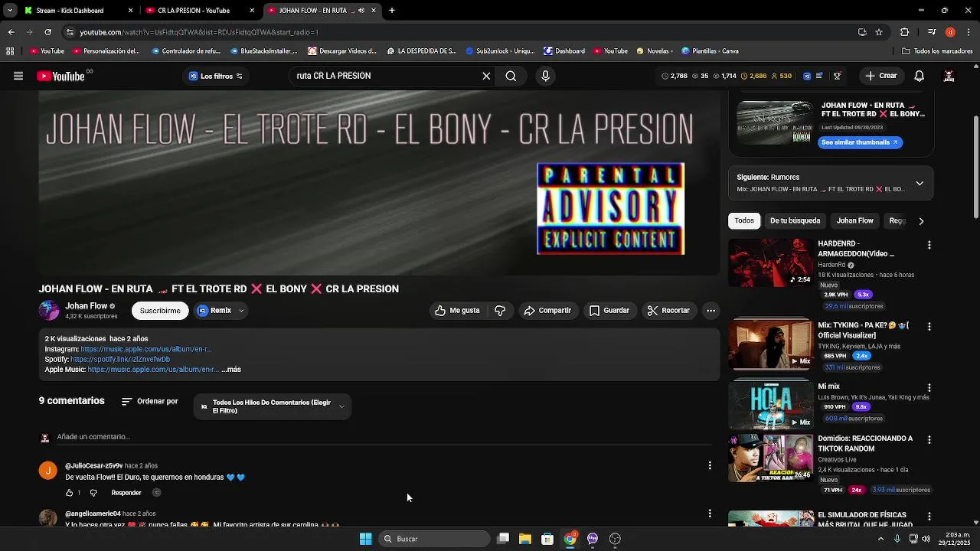Reply to JulioCesar comment with Responder
980x551 pixels.
click(x=126, y=493)
